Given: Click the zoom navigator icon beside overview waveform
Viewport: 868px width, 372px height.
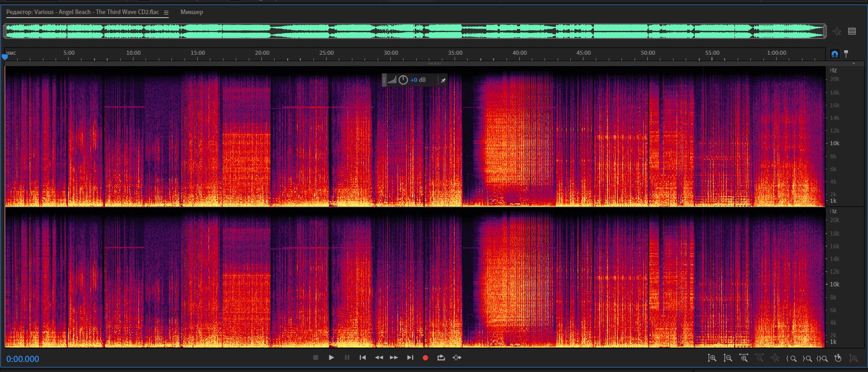Looking at the screenshot, I should (837, 31).
